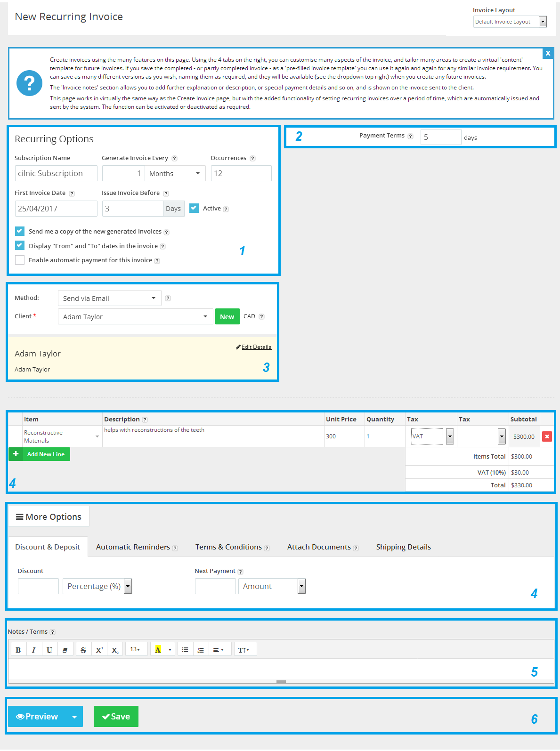Image resolution: width=560 pixels, height=751 pixels.
Task: Click the green Save button
Action: click(x=116, y=717)
